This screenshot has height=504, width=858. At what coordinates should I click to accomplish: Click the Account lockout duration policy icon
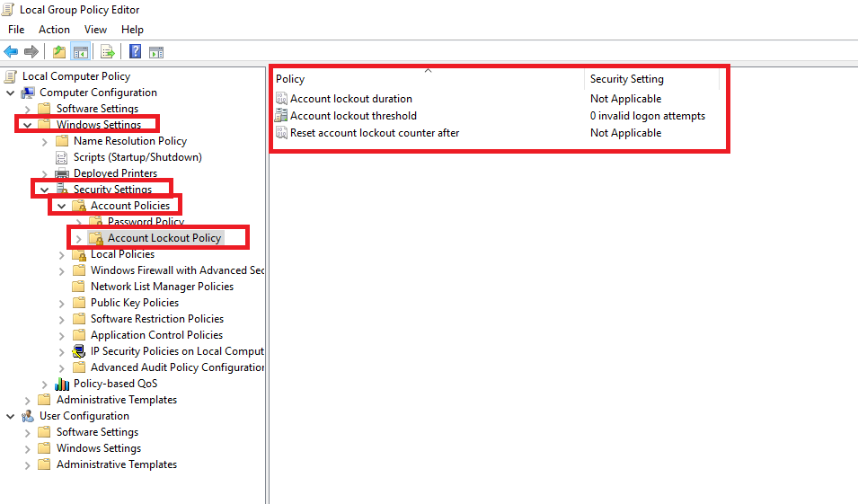click(281, 99)
